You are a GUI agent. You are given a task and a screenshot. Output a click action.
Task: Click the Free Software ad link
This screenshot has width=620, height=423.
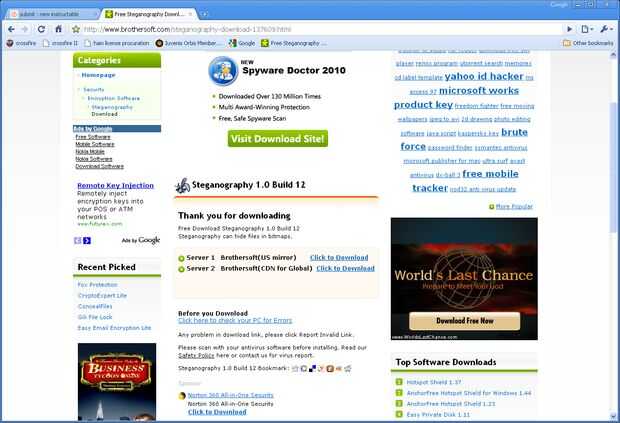[93, 137]
